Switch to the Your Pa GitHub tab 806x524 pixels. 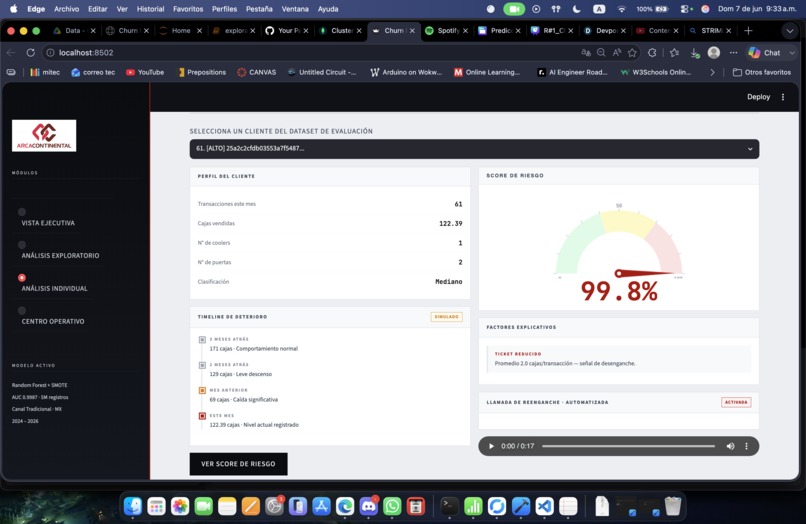pos(286,31)
